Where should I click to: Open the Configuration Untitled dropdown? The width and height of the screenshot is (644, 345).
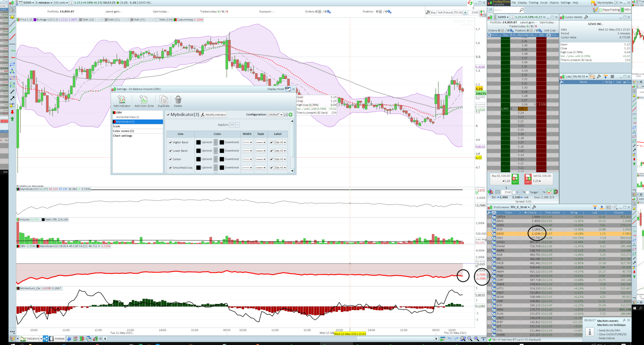[x=275, y=115]
